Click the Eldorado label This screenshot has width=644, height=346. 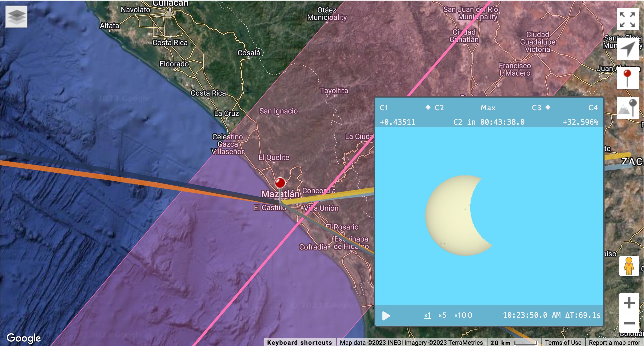174,64
